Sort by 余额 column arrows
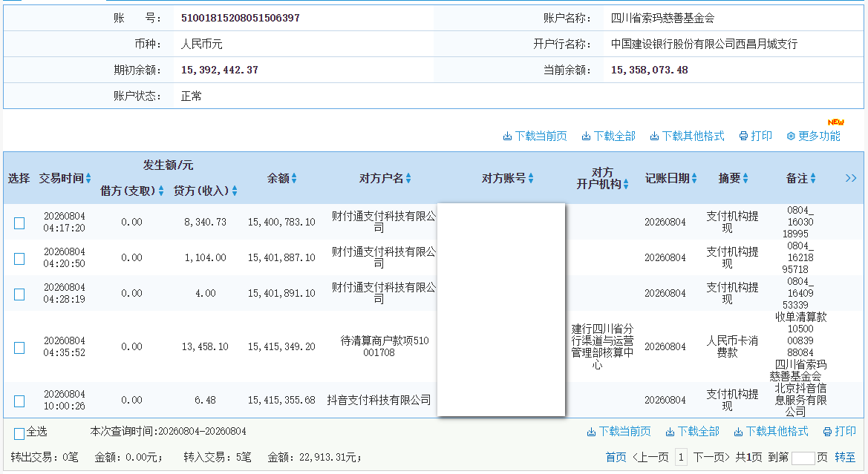Image resolution: width=868 pixels, height=474 pixels. (x=294, y=178)
